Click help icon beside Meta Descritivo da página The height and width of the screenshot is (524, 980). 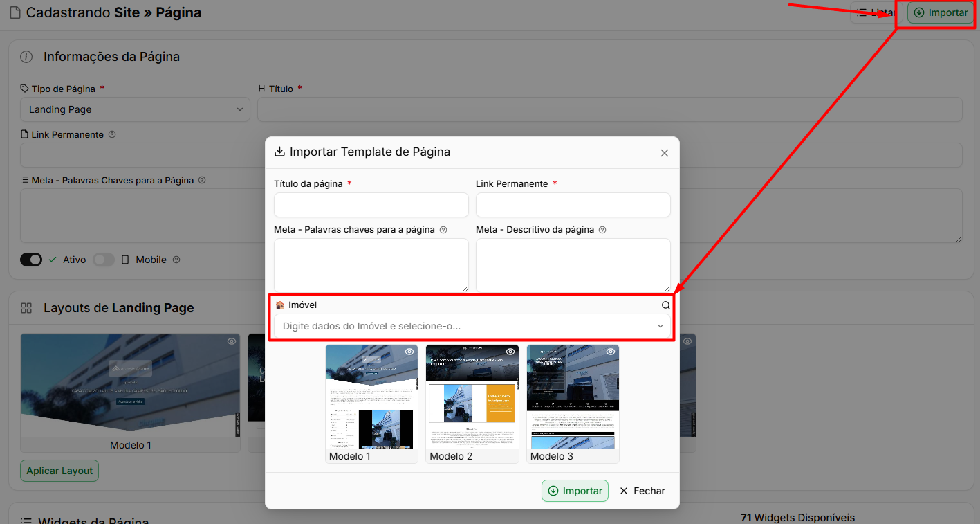tap(602, 230)
